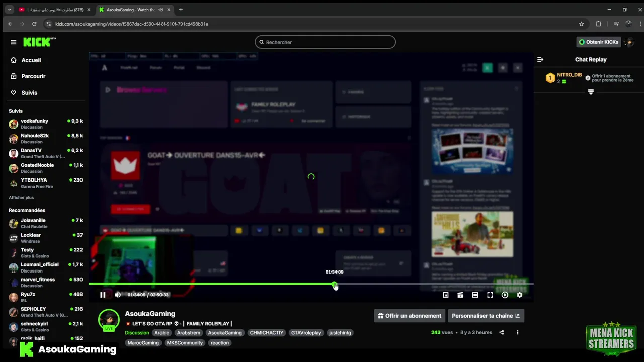Open Testy recommended channel

[x=45, y=252]
